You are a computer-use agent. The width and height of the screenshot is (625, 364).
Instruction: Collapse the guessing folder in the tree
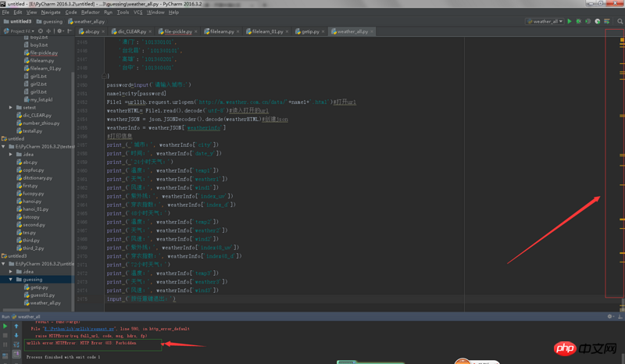point(11,280)
